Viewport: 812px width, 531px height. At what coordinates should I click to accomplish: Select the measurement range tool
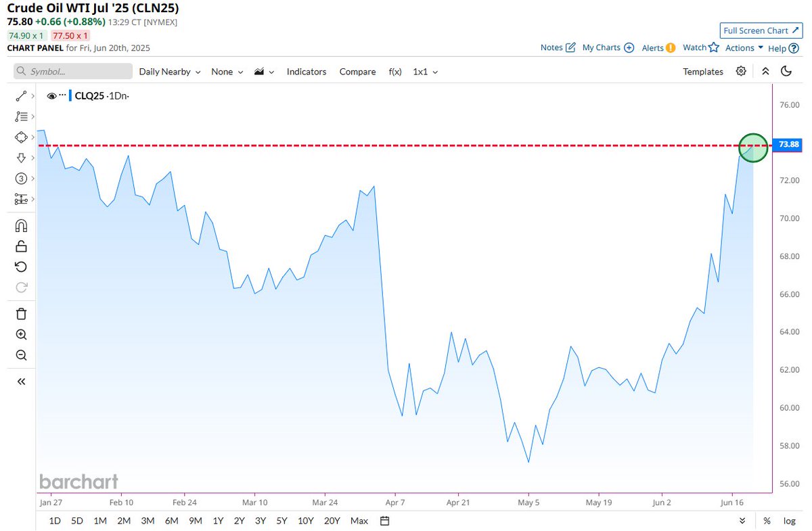coord(20,199)
